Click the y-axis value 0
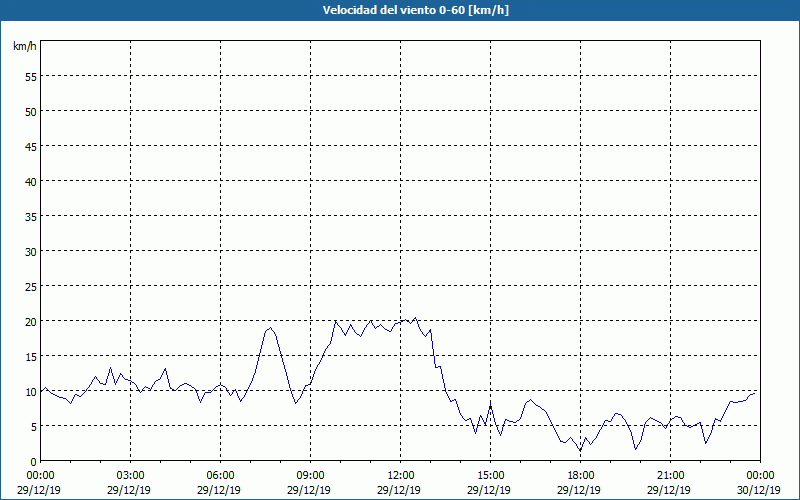Screen dimensions: 800x500 click(x=34, y=462)
